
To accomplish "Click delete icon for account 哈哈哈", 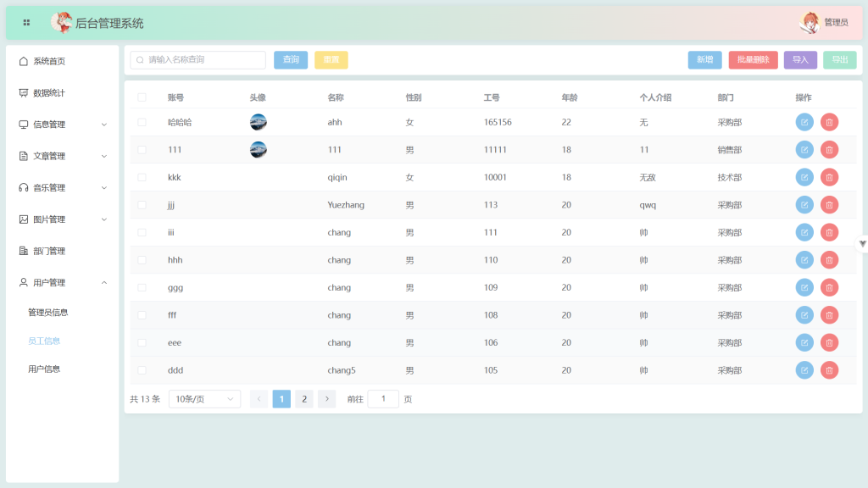I will pyautogui.click(x=829, y=122).
